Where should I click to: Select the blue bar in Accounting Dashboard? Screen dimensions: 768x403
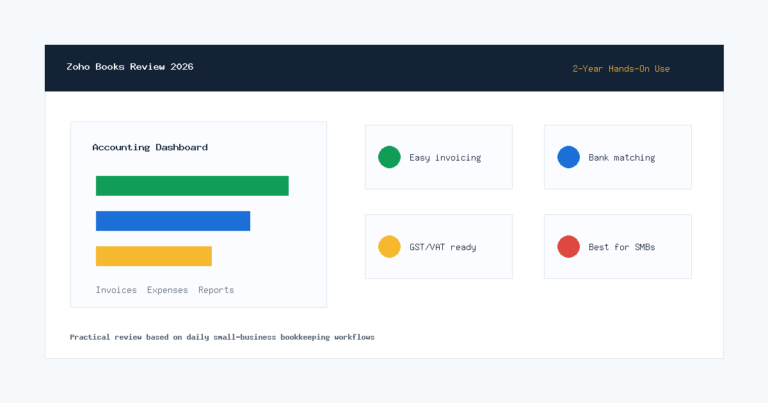173,221
